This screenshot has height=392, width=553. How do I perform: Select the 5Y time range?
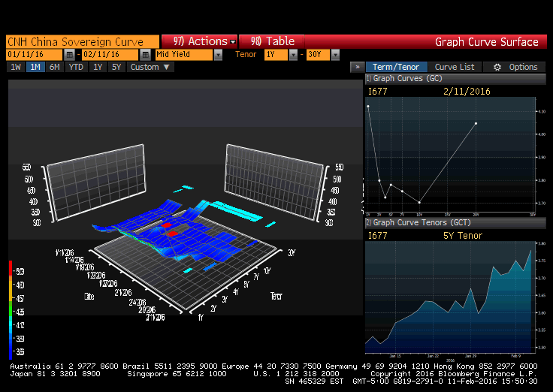coord(116,67)
